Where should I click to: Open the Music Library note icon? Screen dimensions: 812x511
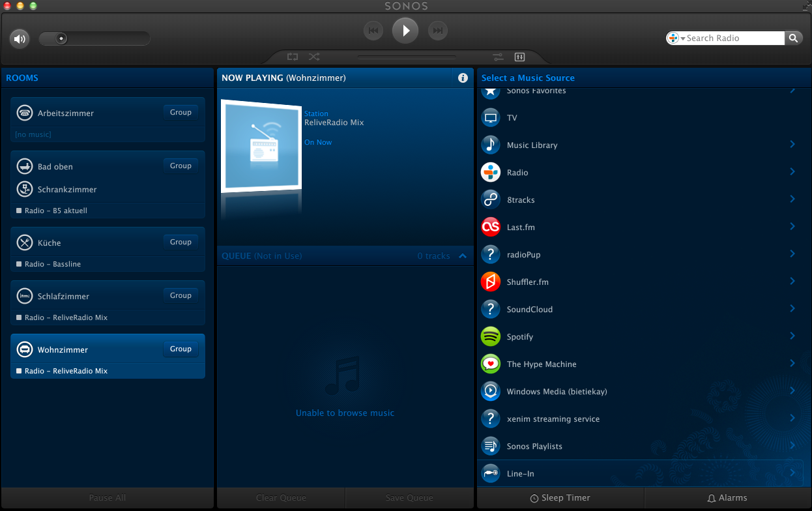click(490, 145)
